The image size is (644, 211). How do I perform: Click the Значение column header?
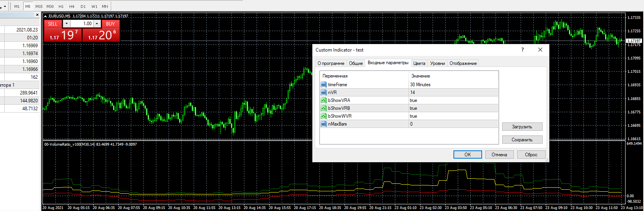coord(453,76)
